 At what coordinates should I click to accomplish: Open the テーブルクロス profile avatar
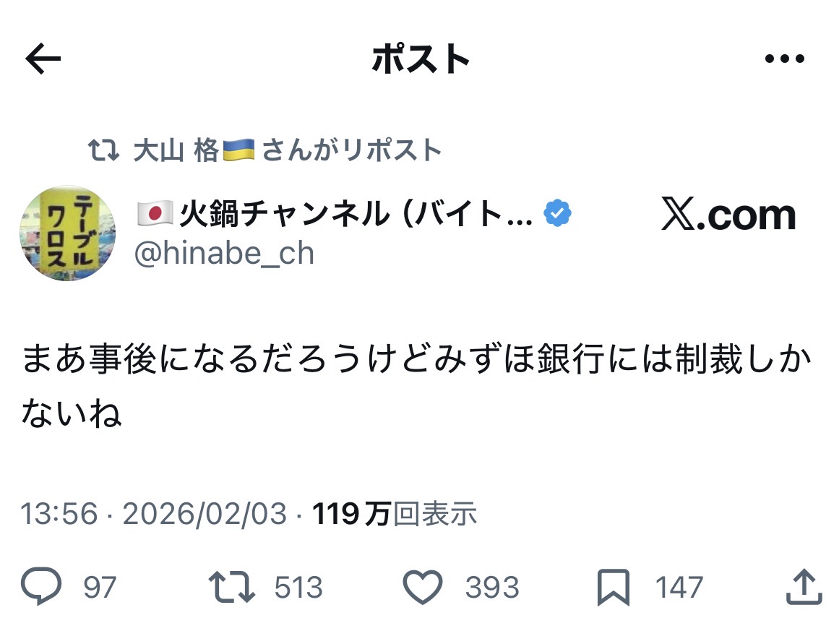click(67, 233)
